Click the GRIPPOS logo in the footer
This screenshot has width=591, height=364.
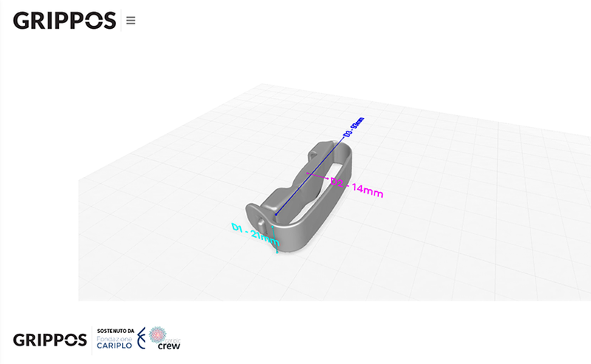[x=49, y=340]
